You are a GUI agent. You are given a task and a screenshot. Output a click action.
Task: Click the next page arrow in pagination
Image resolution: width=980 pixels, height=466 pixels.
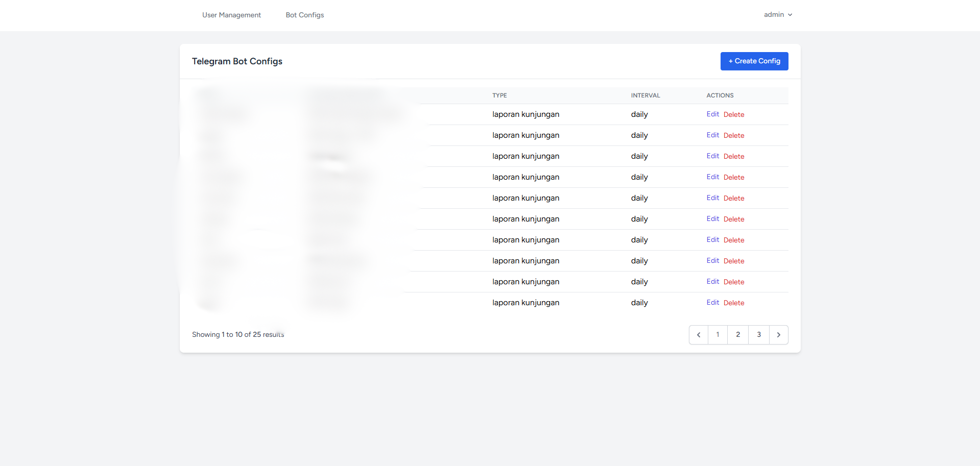(x=778, y=335)
